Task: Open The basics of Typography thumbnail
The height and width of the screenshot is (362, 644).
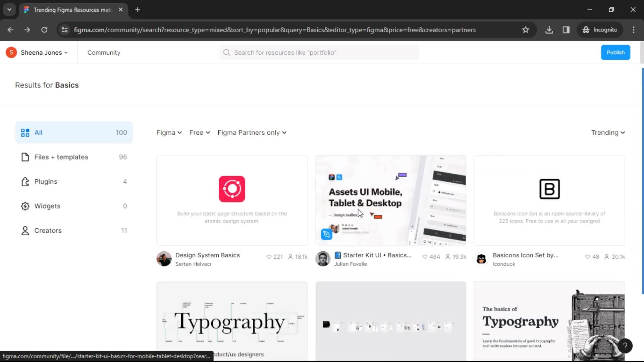Action: 549,321
